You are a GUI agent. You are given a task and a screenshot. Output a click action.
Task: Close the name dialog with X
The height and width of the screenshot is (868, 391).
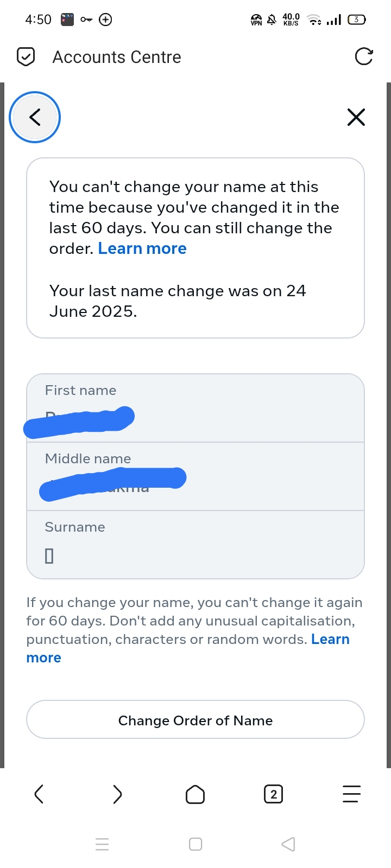pos(356,117)
